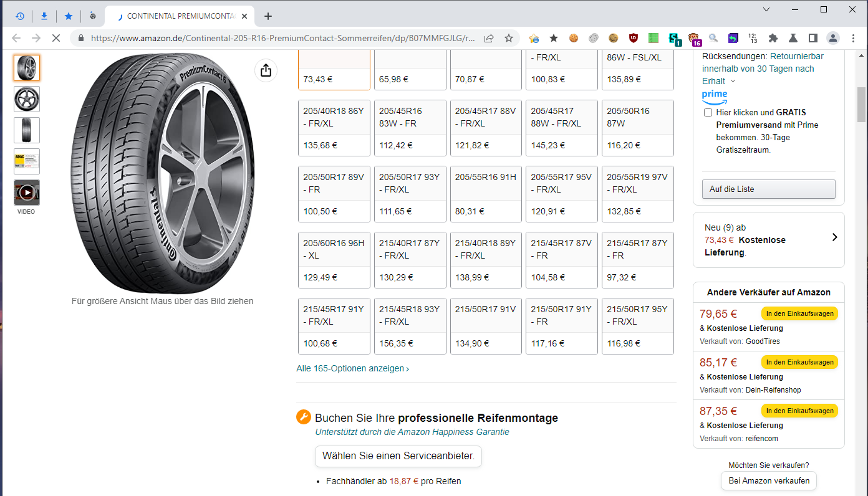The width and height of the screenshot is (868, 496).
Task: Add GoodTires offer to Einkaufswagen
Action: click(799, 313)
